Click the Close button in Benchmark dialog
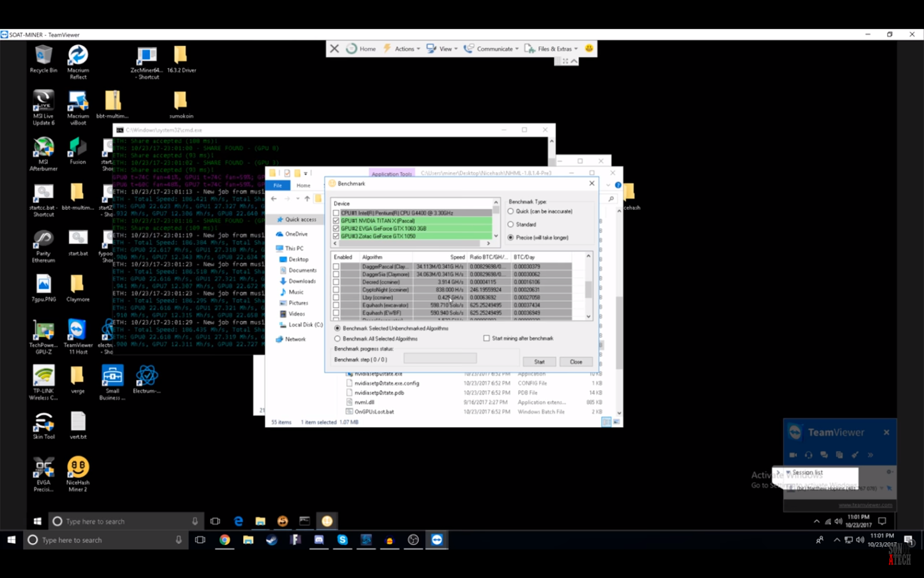Viewport: 924px width, 578px height. click(x=576, y=362)
